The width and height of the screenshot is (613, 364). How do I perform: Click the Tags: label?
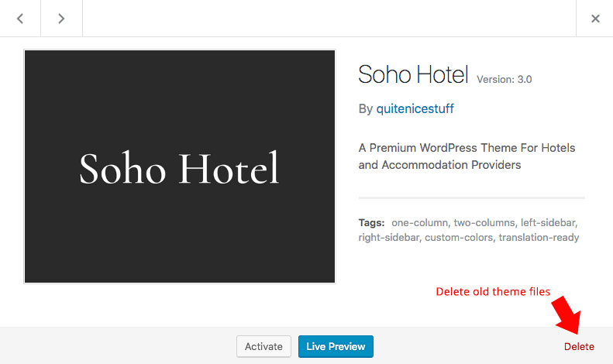pos(372,222)
